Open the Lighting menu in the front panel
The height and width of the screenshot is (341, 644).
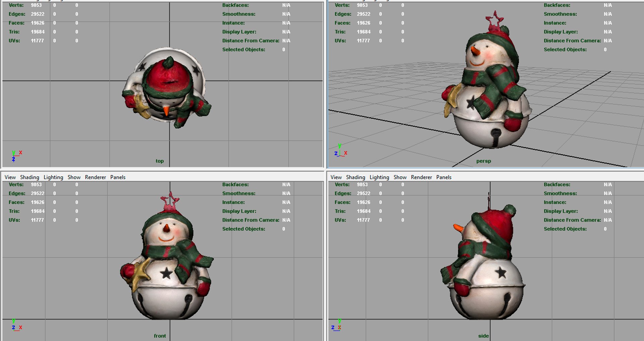pos(53,177)
